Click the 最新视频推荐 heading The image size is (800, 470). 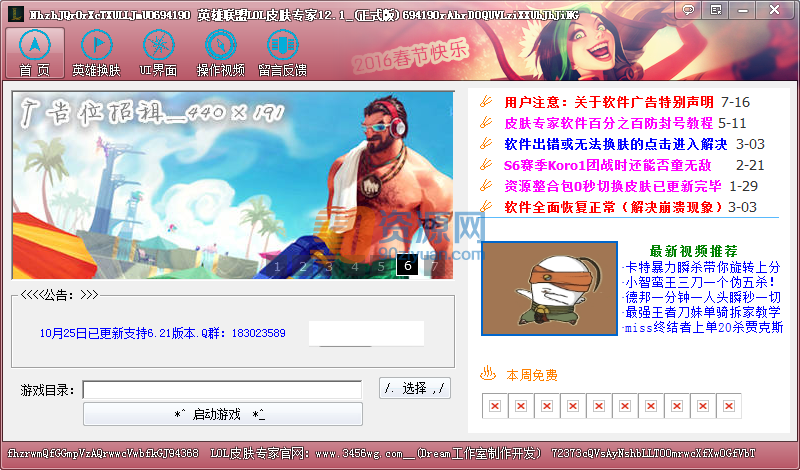point(693,251)
